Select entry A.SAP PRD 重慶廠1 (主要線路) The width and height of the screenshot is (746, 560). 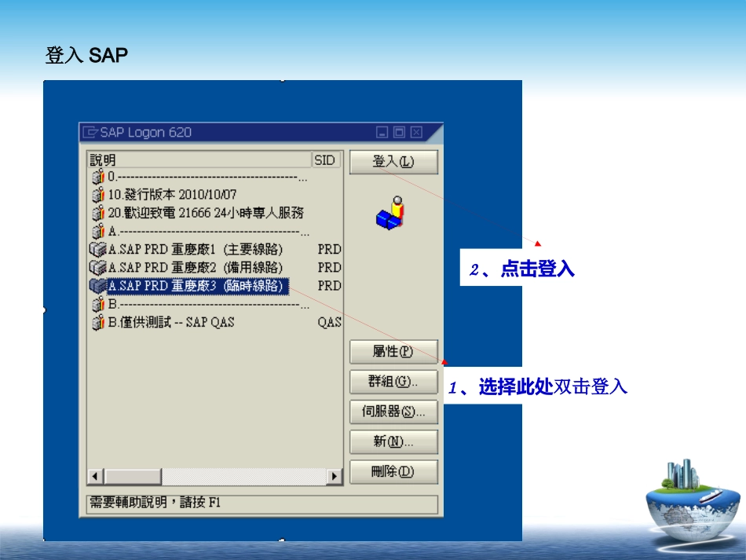tap(195, 249)
